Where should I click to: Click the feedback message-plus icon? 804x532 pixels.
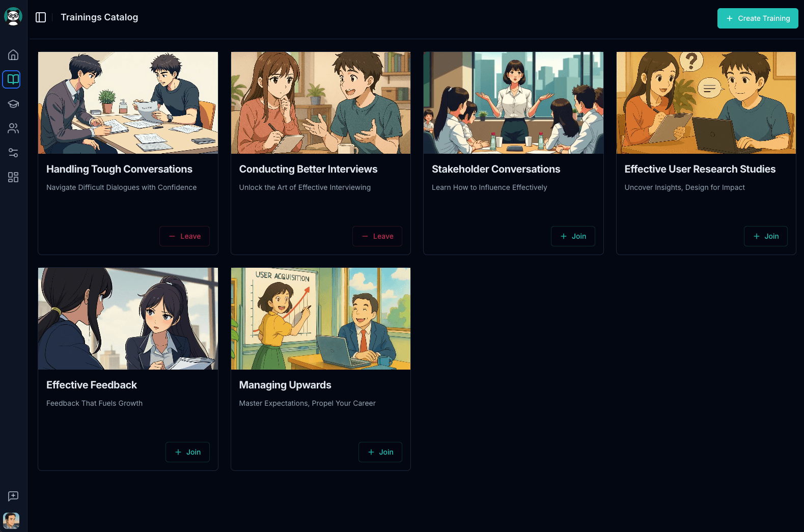click(x=13, y=496)
